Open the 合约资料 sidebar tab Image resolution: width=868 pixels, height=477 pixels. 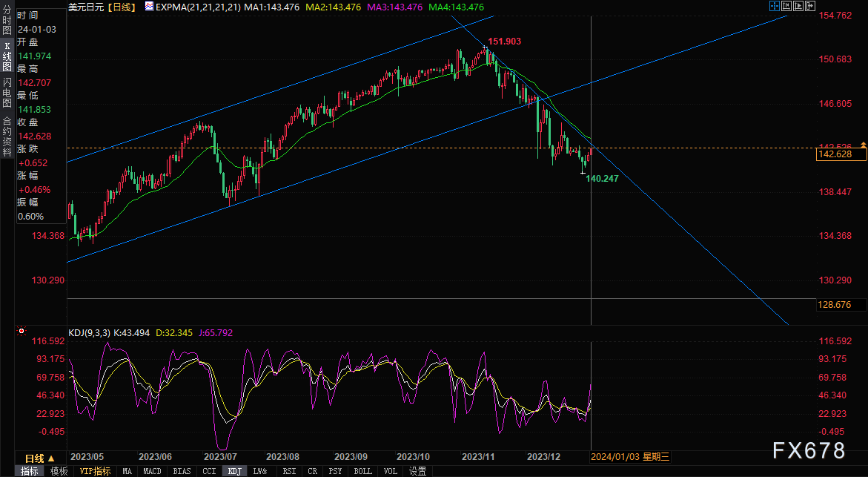tap(7, 131)
